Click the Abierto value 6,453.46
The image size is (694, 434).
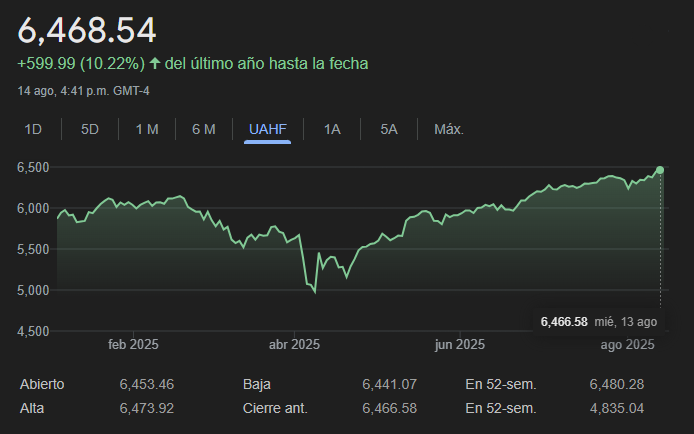coord(146,384)
